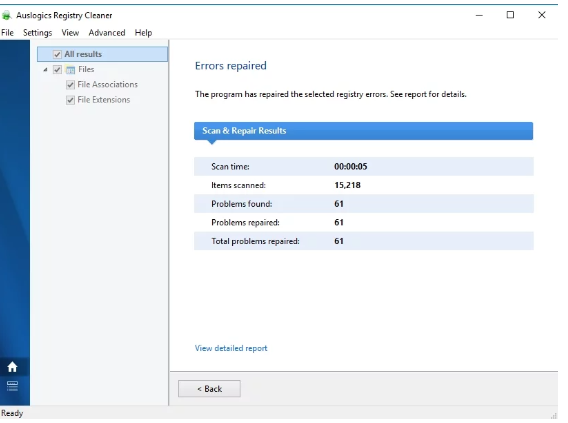Collapse the Files tree node
568x423 pixels.
pyautogui.click(x=45, y=70)
